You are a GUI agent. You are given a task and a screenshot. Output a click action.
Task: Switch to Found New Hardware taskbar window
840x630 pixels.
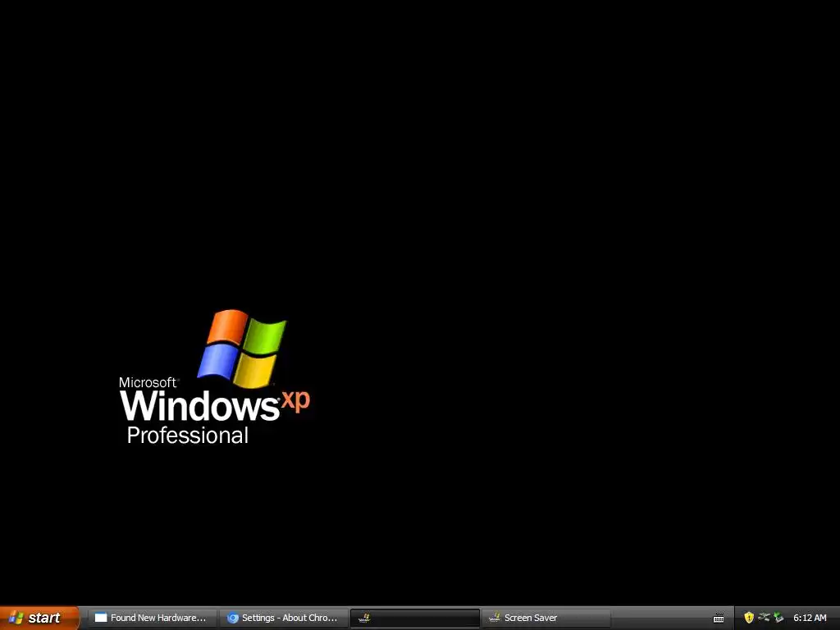152,618
